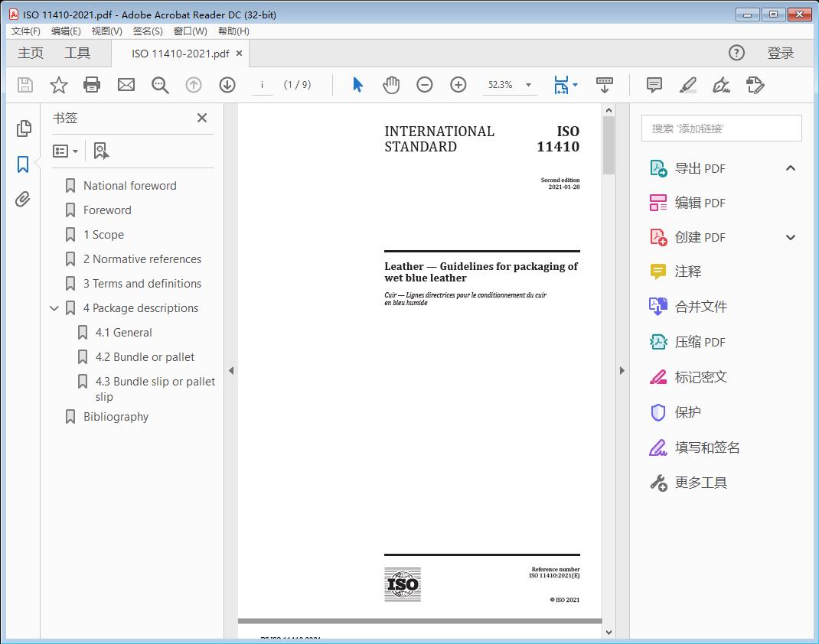Open the attachments paperclip panel
819x644 pixels.
point(23,200)
